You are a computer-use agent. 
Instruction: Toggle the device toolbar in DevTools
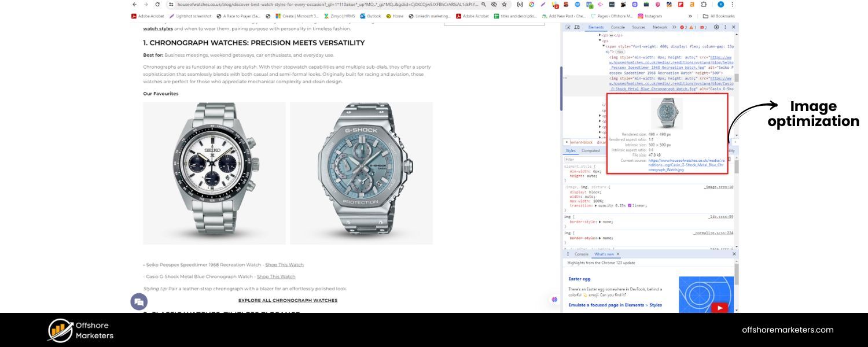coord(577,27)
